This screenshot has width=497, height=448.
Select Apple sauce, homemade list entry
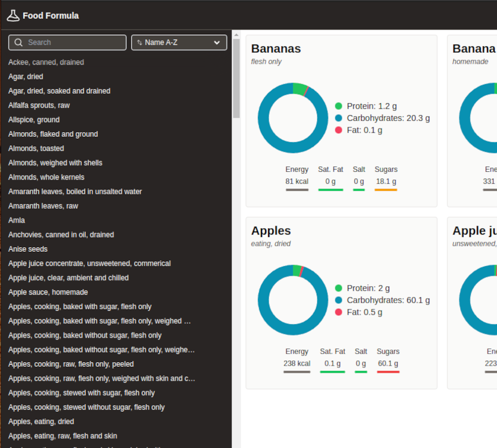48,292
